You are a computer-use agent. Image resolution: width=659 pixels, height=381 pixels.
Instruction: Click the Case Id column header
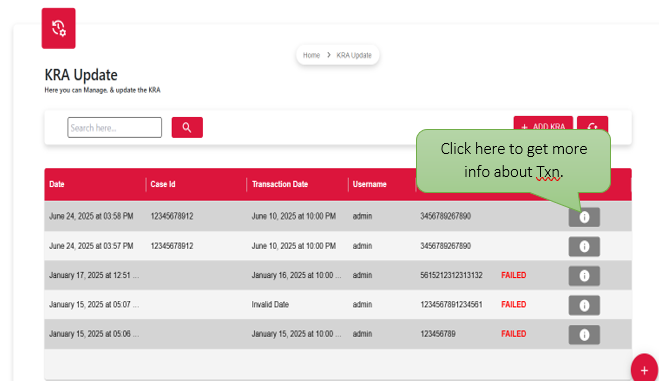163,184
